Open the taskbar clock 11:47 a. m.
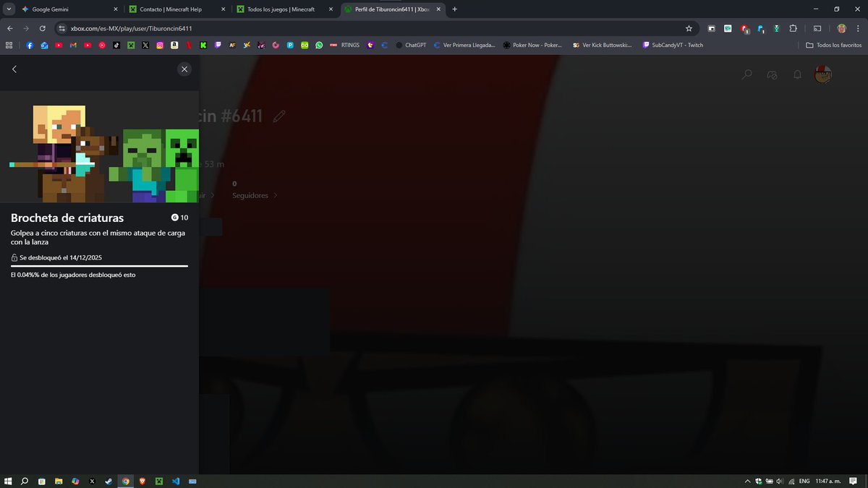 827,481
